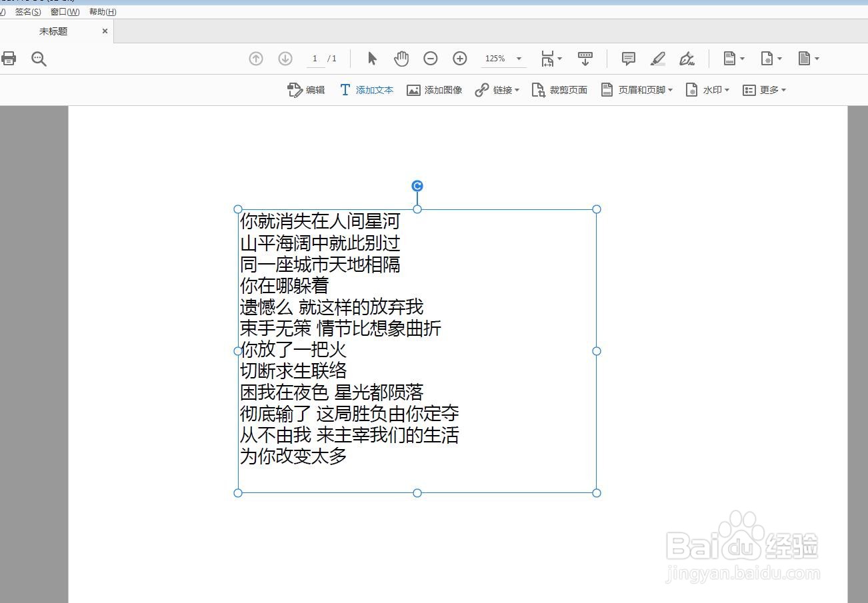
Task: Click the 编辑 edit button
Action: click(x=306, y=90)
